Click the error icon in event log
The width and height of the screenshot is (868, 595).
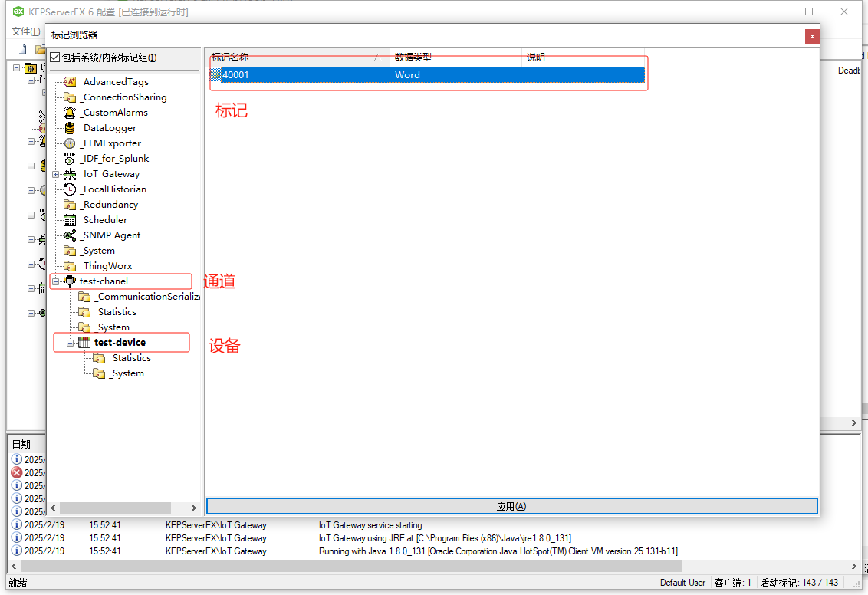[17, 472]
